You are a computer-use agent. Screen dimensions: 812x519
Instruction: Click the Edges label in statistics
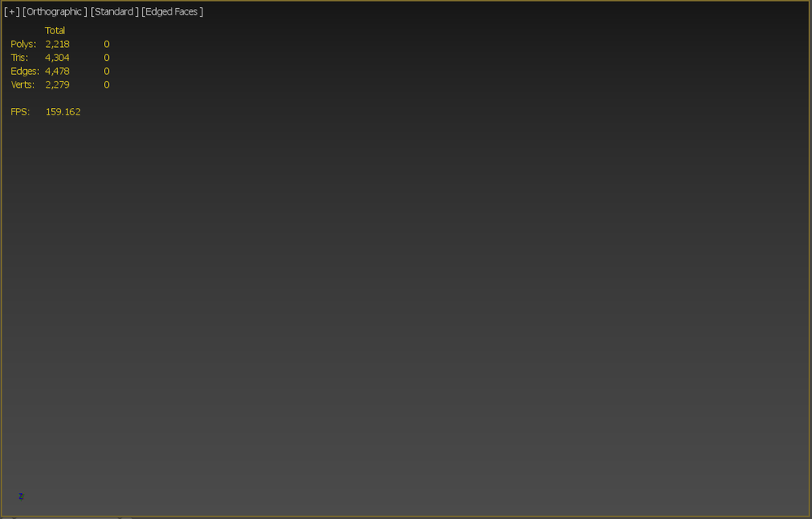tap(25, 71)
